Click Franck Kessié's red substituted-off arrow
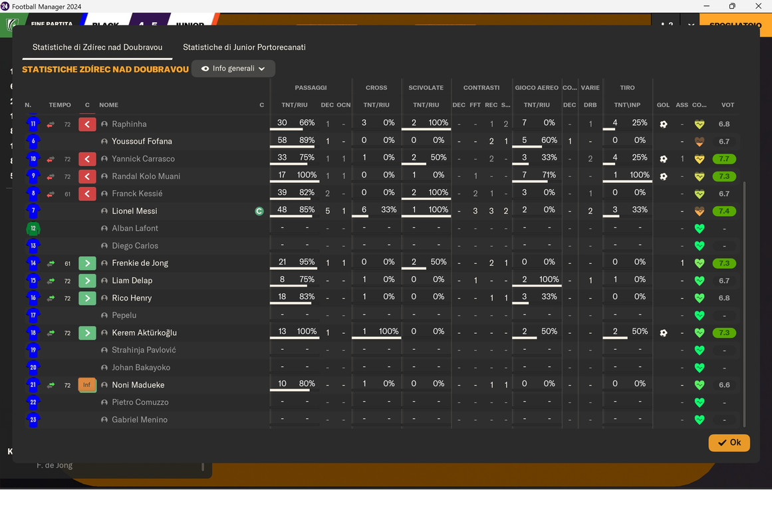The width and height of the screenshot is (772, 532). tap(87, 194)
